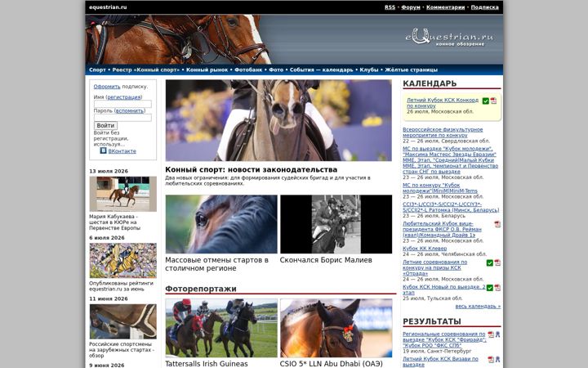The image size is (588, 368).
Task: Open Комментарии from top bar
Action: coord(446,7)
